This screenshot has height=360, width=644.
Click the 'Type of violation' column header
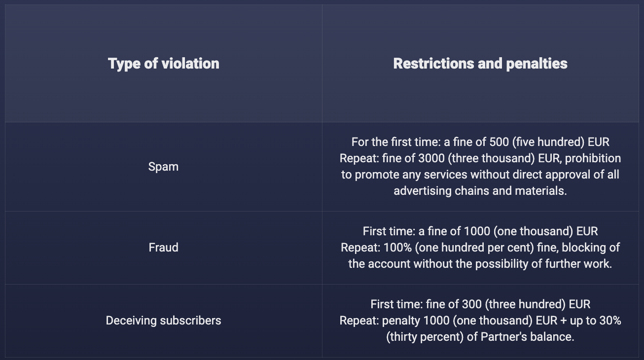164,64
